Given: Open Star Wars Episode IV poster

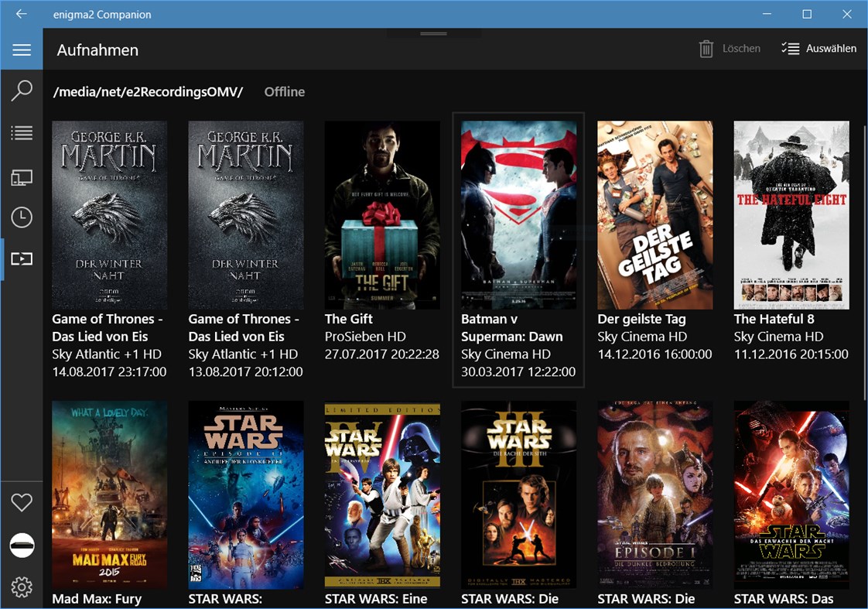Looking at the screenshot, I should (382, 495).
